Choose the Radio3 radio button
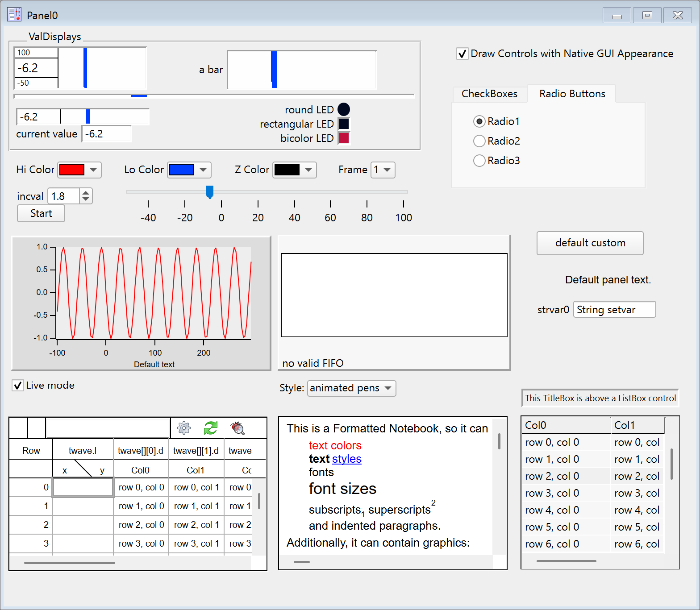 coord(479,161)
